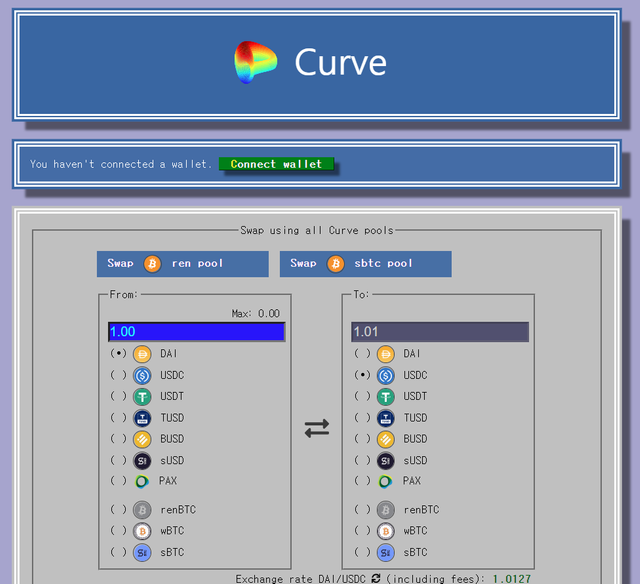
Task: Swap From and To currencies with arrows icon
Action: [x=317, y=429]
